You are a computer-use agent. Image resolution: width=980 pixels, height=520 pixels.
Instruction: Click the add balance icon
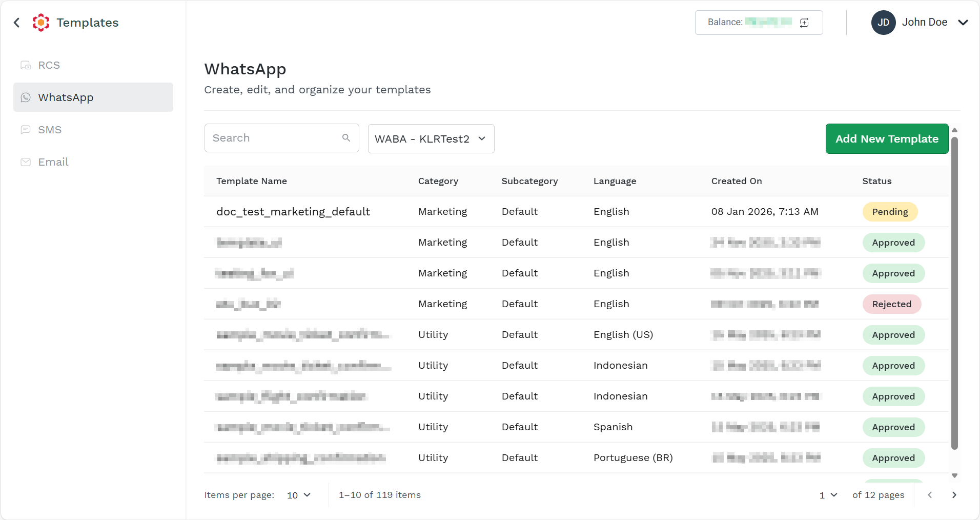pos(805,23)
